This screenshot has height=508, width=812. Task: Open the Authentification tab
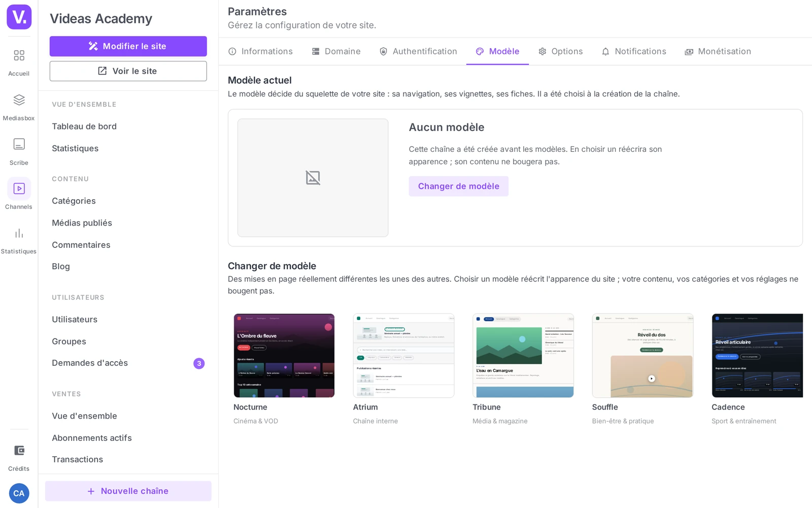pyautogui.click(x=418, y=51)
